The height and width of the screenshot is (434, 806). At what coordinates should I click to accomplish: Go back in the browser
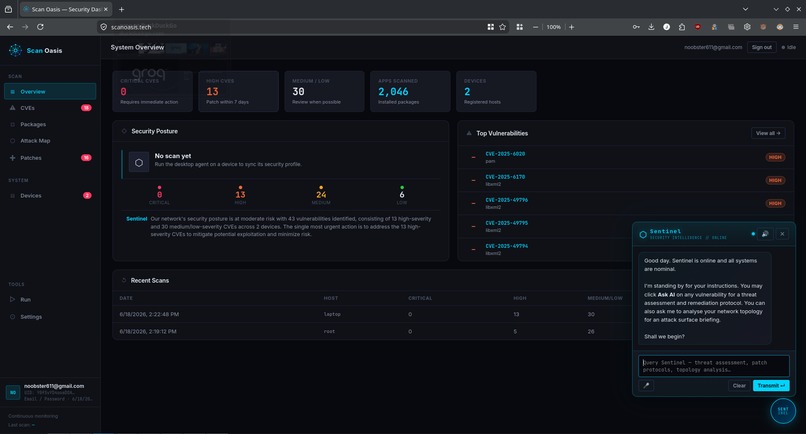(10, 27)
